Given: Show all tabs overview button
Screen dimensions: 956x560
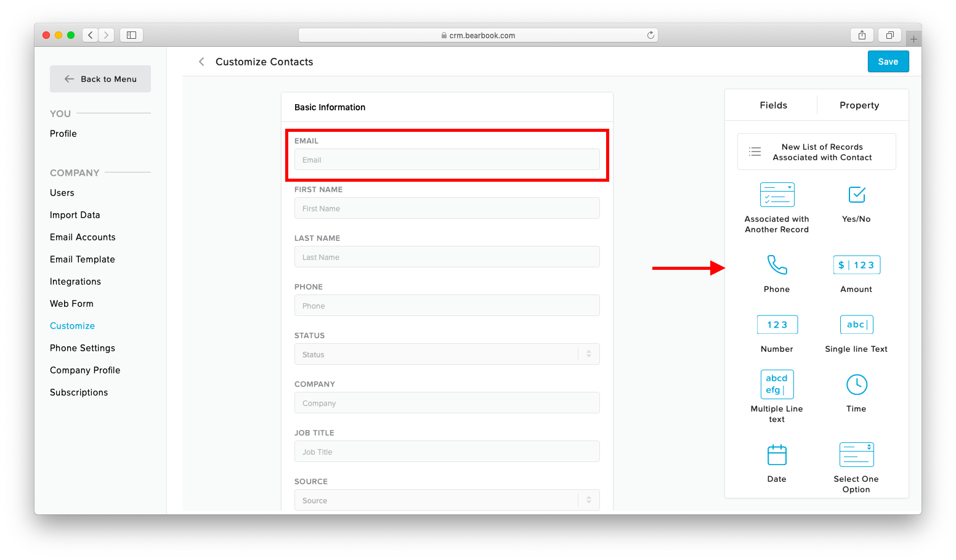Looking at the screenshot, I should click(x=889, y=35).
